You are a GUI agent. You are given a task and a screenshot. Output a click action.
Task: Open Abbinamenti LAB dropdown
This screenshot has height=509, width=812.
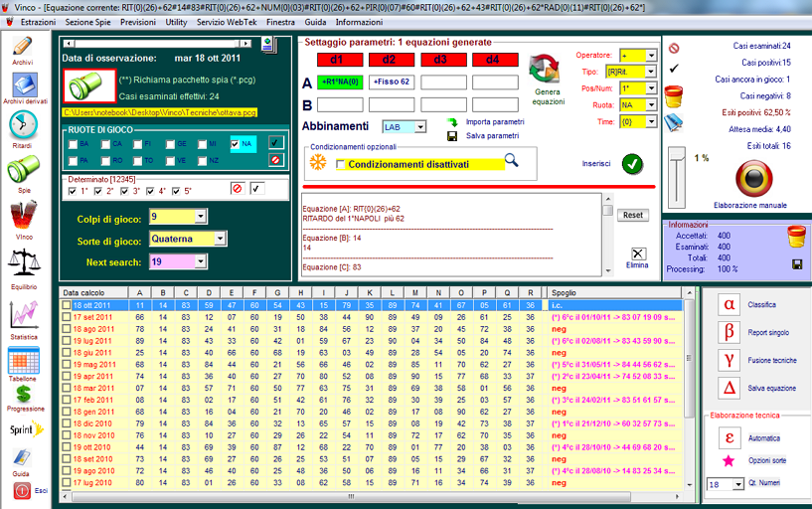click(420, 127)
